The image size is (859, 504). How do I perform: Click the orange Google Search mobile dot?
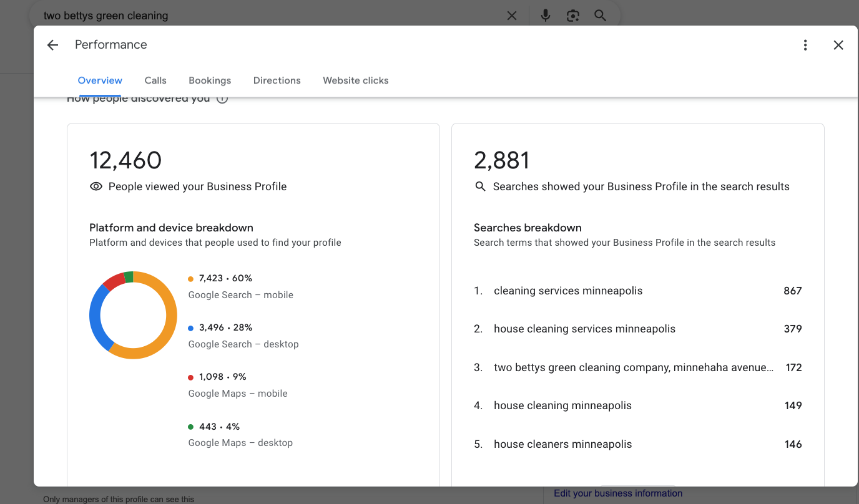point(191,279)
